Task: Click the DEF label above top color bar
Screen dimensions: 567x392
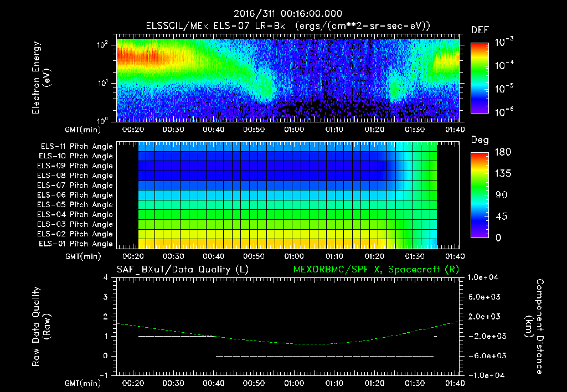Action: 480,30
